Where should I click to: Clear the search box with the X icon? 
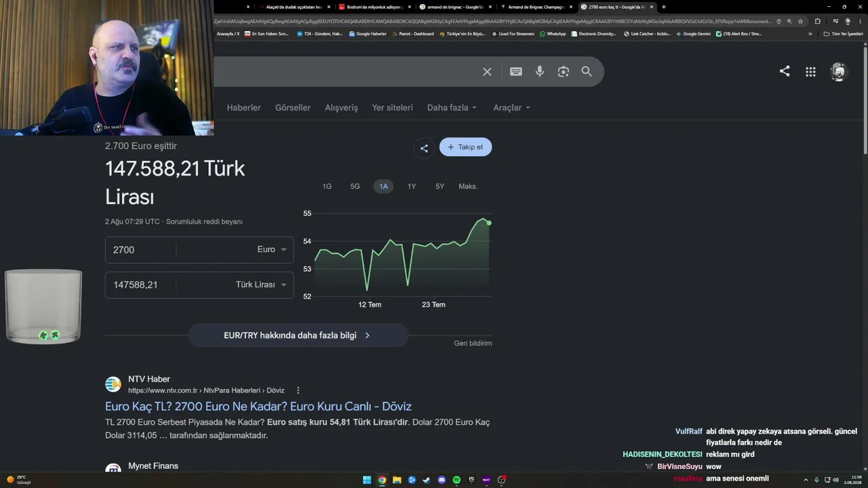pos(487,72)
